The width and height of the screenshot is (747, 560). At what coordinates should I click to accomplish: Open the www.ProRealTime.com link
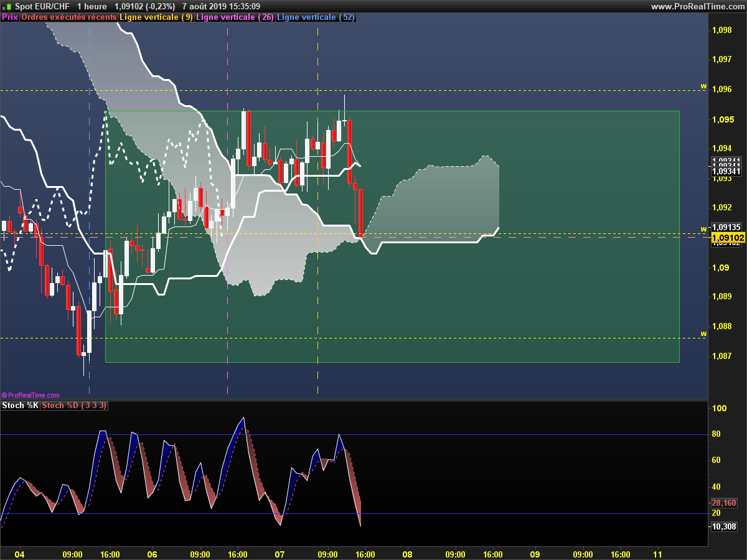pos(697,6)
